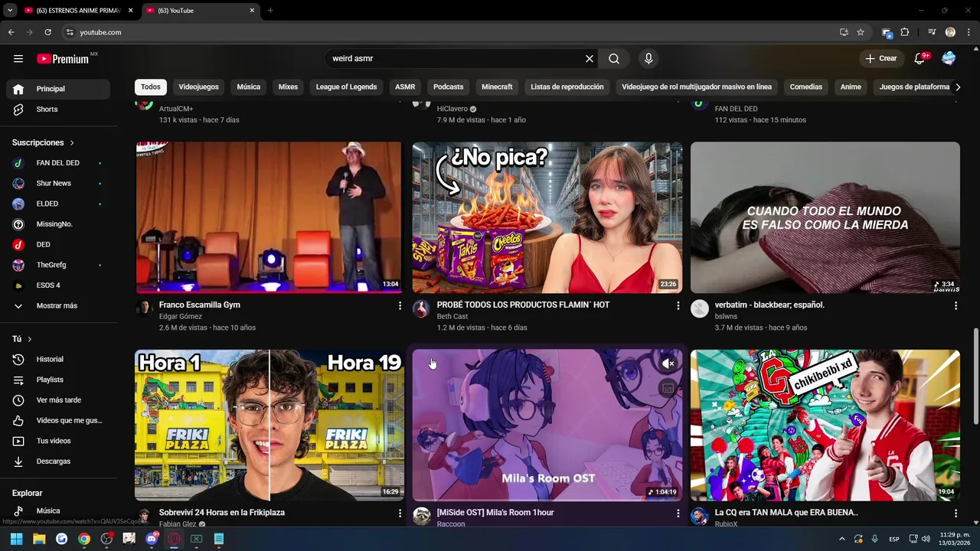Open Ver más tarde list
The image size is (980, 551).
click(x=59, y=400)
